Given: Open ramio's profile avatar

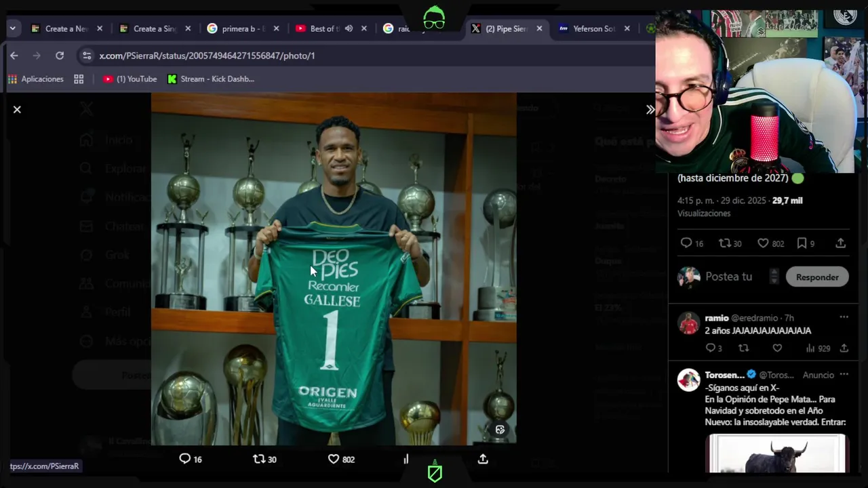Looking at the screenshot, I should pos(688,323).
